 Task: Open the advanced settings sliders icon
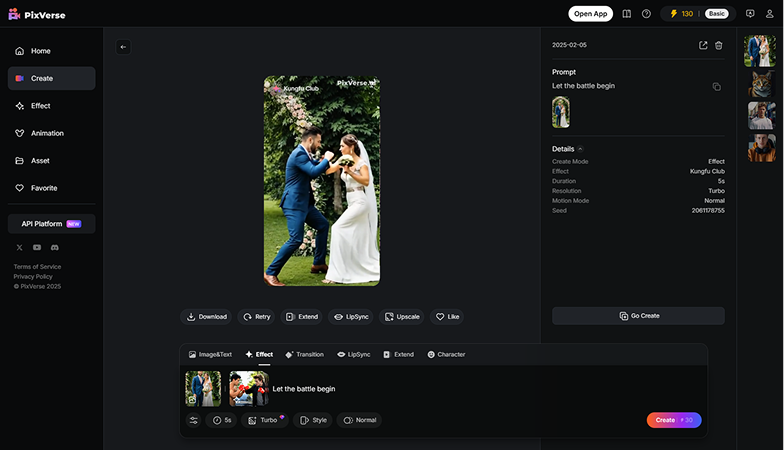click(194, 420)
